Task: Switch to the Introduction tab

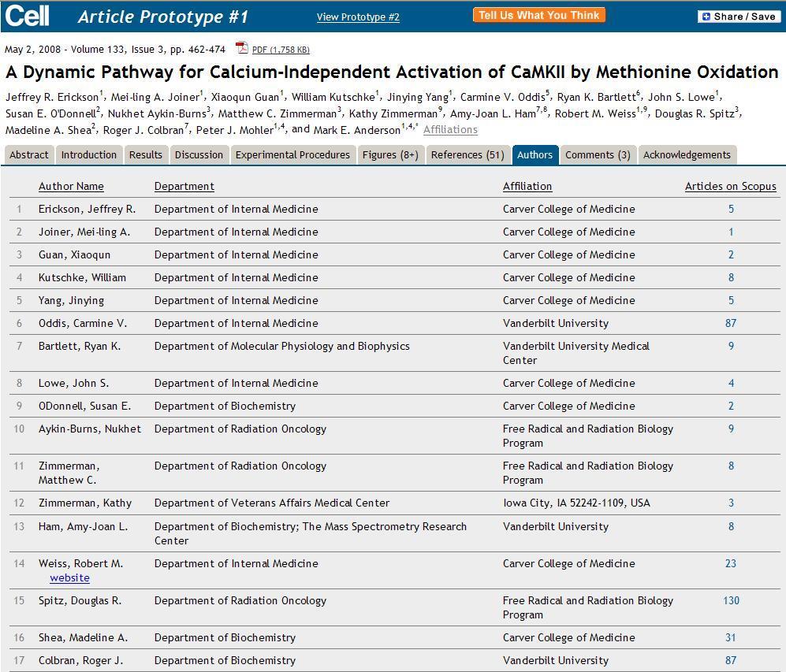Action: pyautogui.click(x=89, y=154)
